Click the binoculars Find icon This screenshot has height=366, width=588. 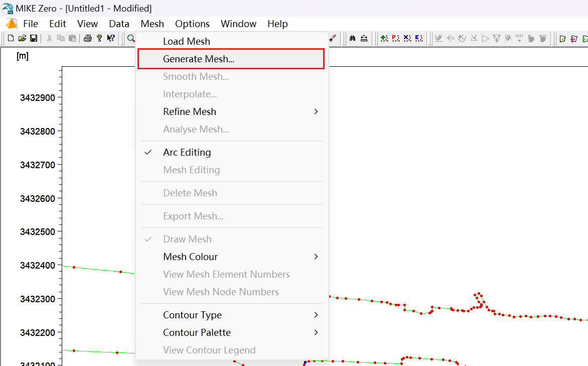pos(353,38)
